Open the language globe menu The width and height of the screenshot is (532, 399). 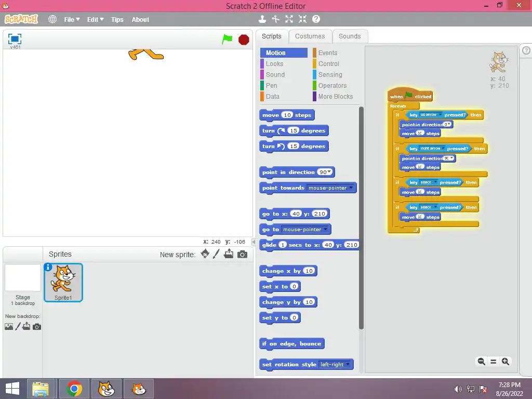(52, 19)
